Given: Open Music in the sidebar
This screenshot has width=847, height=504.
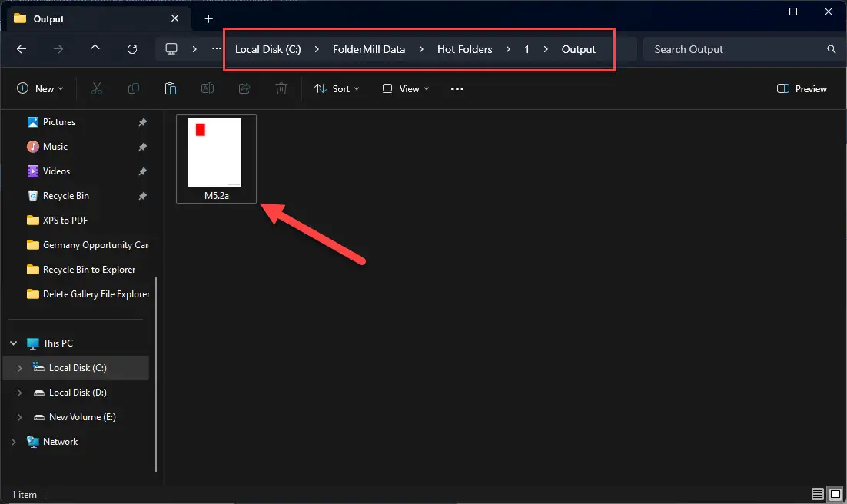Looking at the screenshot, I should coord(55,147).
